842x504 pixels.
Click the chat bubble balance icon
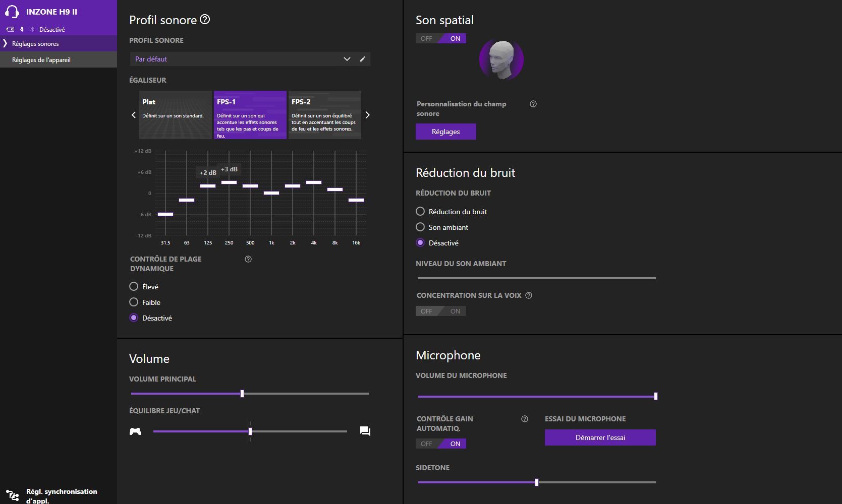(365, 431)
